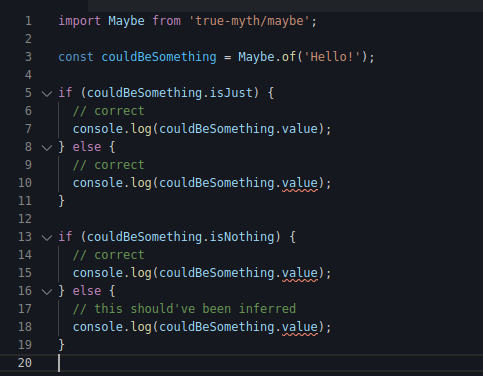Click line number 20 in the gutter

(25, 363)
